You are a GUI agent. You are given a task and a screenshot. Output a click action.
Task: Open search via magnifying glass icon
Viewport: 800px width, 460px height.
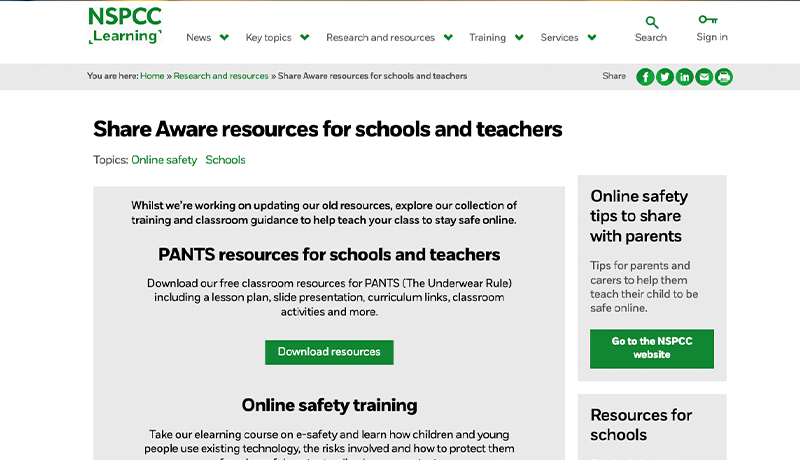click(651, 21)
